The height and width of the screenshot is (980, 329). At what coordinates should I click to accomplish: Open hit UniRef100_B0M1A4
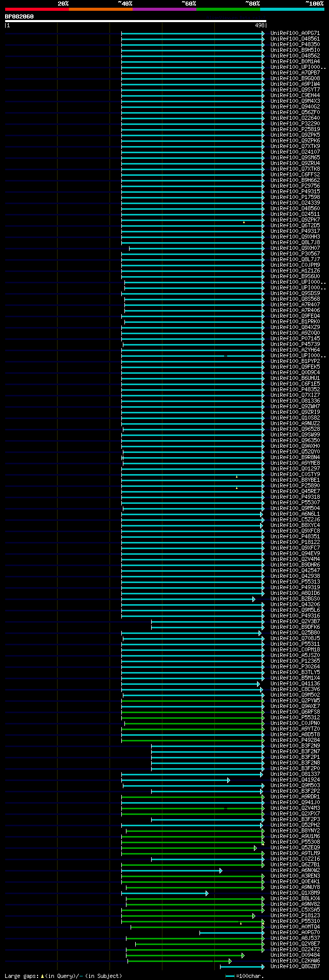[295, 61]
